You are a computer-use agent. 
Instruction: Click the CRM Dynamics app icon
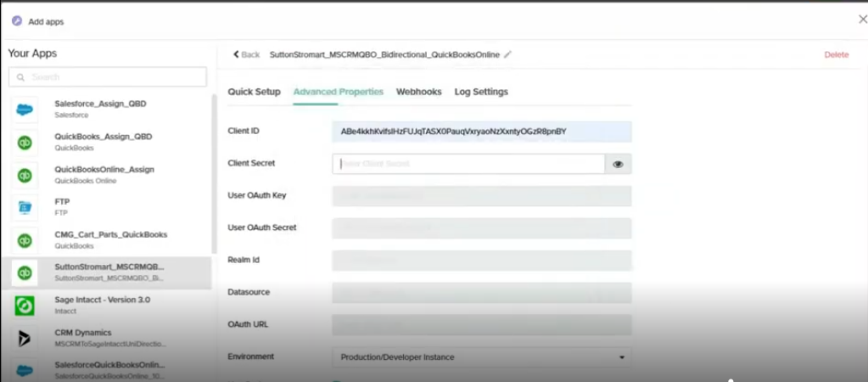click(x=25, y=338)
